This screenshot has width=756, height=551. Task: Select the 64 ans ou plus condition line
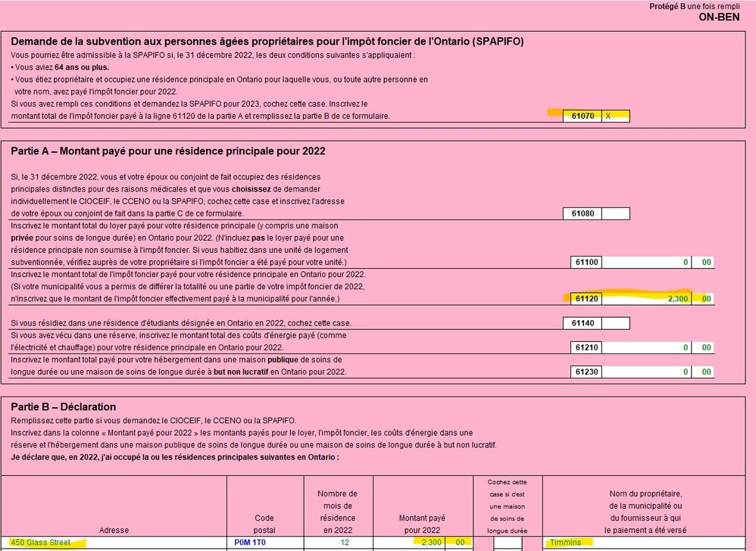60,67
